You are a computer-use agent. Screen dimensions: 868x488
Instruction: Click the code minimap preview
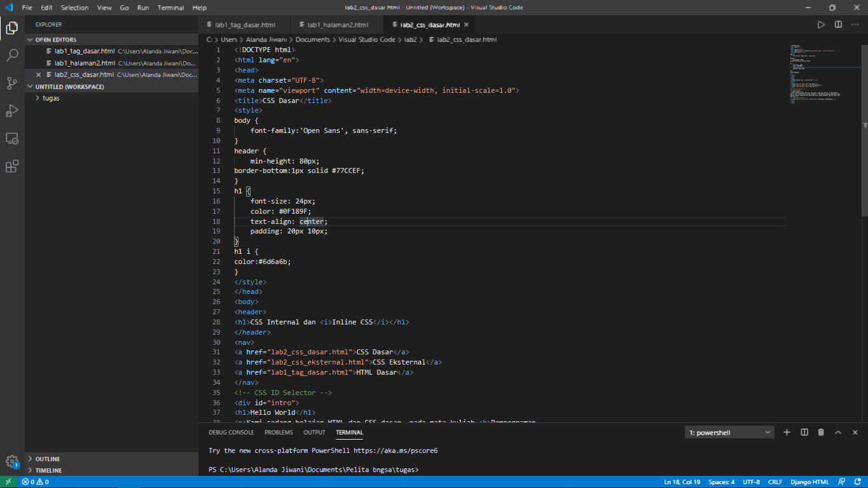[824, 74]
